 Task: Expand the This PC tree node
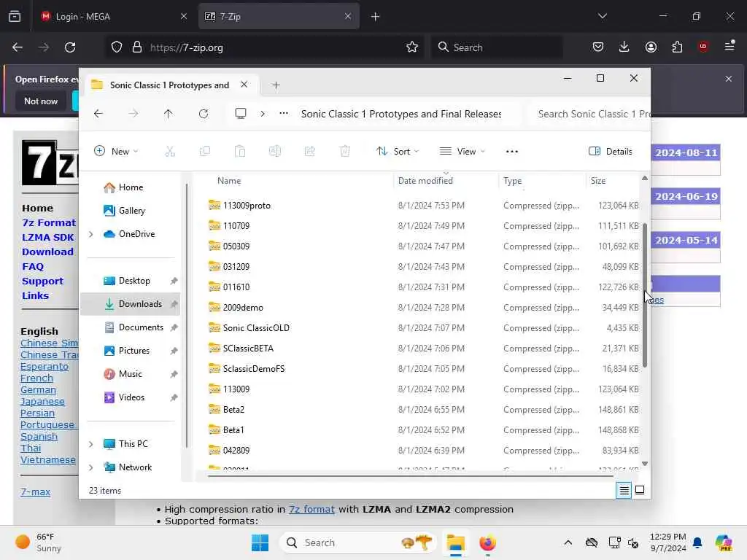pos(90,444)
